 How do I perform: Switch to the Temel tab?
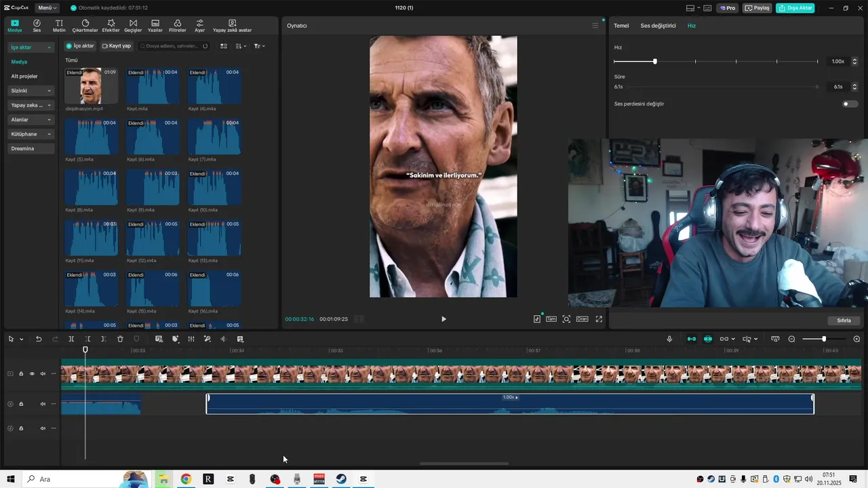621,26
